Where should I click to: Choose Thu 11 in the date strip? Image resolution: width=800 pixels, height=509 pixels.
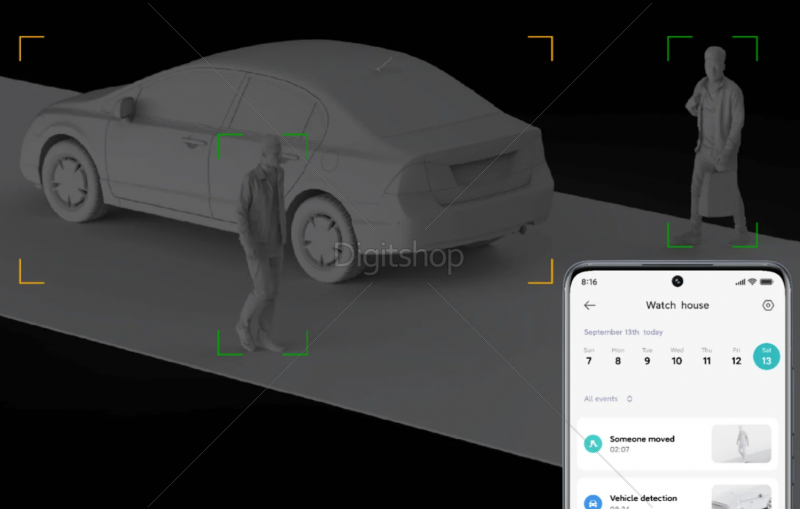(x=707, y=357)
